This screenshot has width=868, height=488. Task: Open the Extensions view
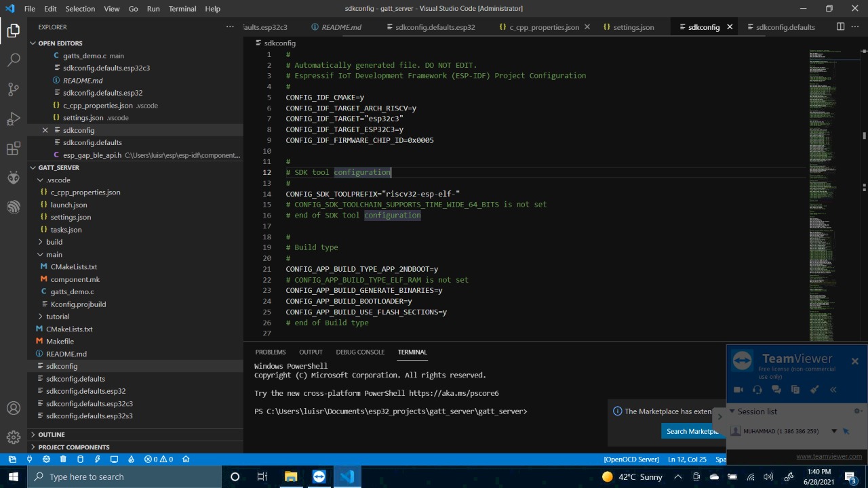coord(14,149)
